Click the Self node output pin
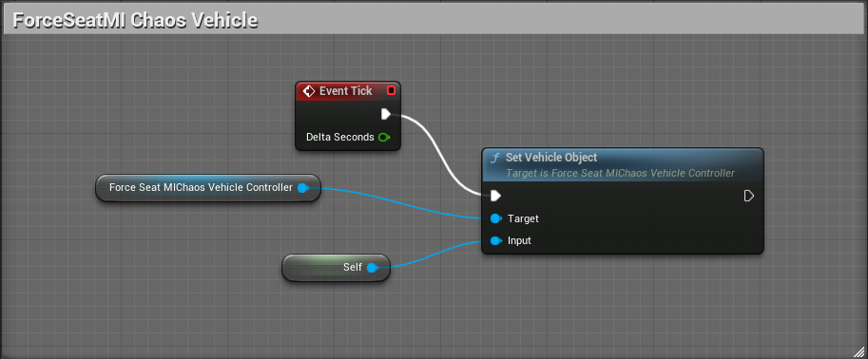 (x=373, y=268)
